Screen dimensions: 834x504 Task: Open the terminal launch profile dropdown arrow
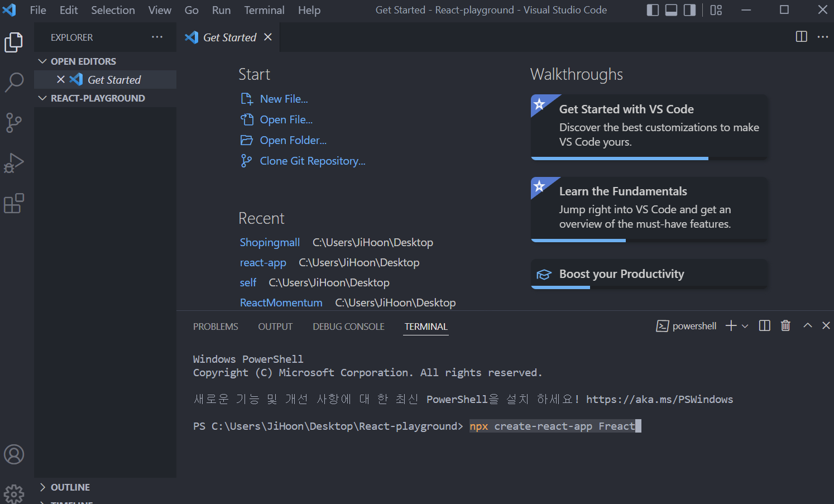[x=745, y=326]
